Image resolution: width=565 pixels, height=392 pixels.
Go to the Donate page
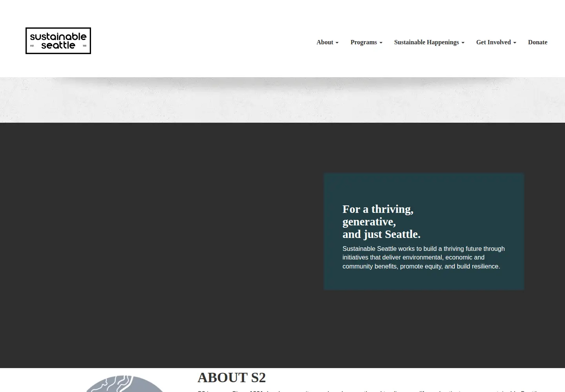pyautogui.click(x=538, y=42)
